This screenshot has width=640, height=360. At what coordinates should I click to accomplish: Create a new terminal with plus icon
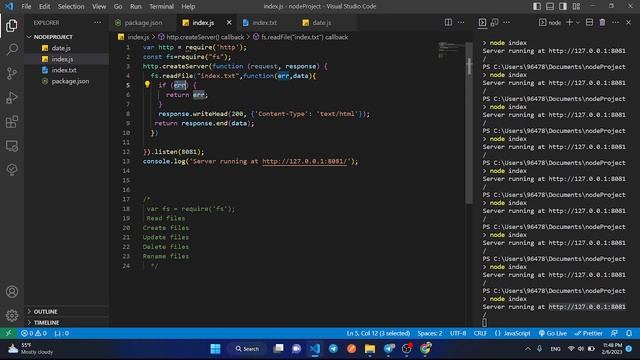click(569, 22)
